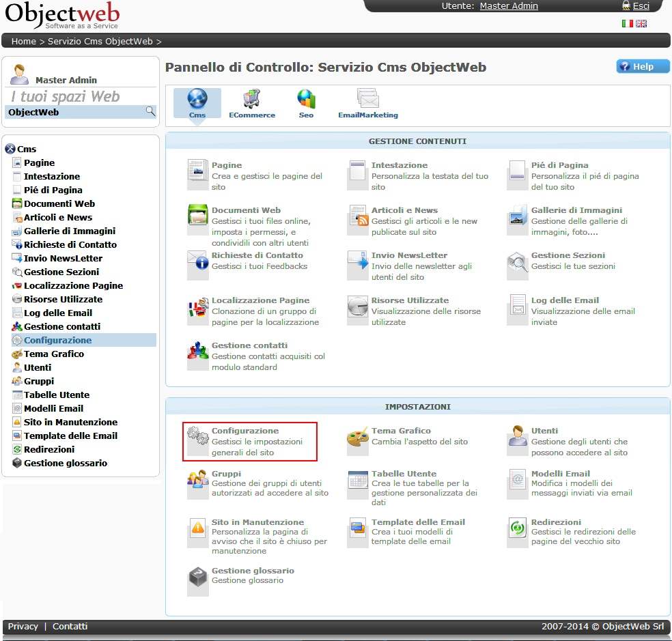Viewport: 672px width, 641px height.
Task: Click the search magnifier beside ObjectWeb
Action: pos(150,111)
